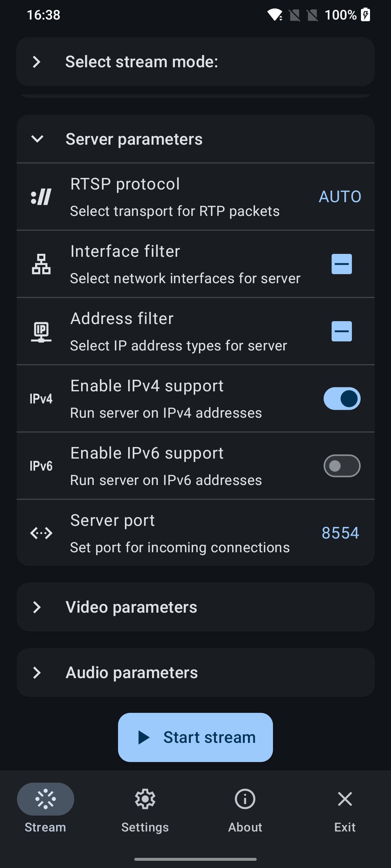Click the Interface filter network icon
Screen dimensions: 391x868
(x=41, y=264)
